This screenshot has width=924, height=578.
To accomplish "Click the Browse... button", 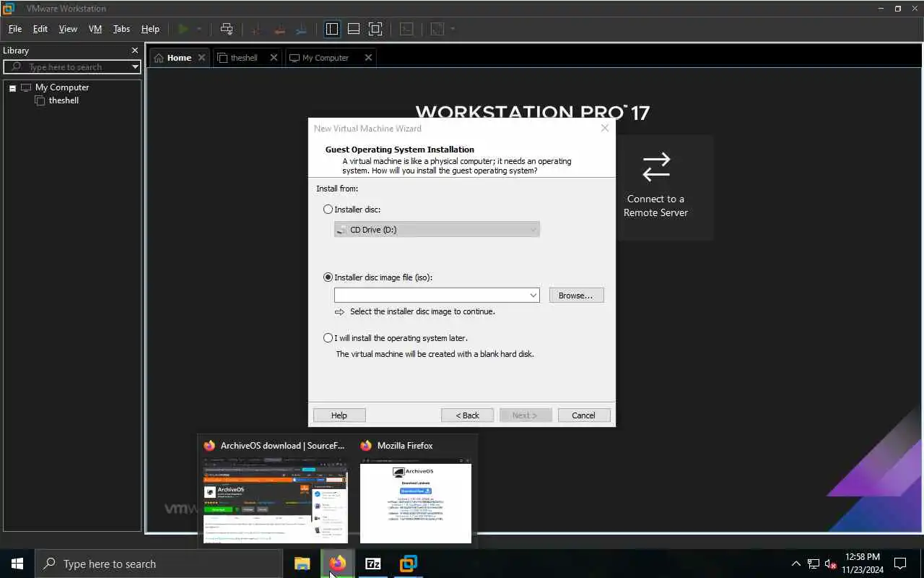I will [576, 296].
